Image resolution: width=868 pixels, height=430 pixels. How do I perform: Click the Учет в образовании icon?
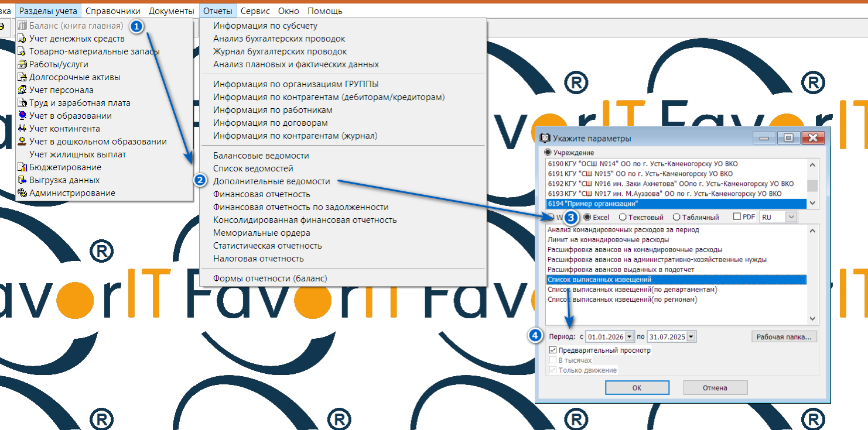pos(22,116)
